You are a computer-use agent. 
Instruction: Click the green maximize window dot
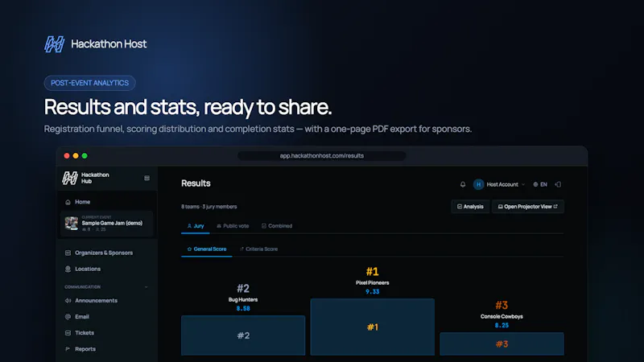coord(85,156)
